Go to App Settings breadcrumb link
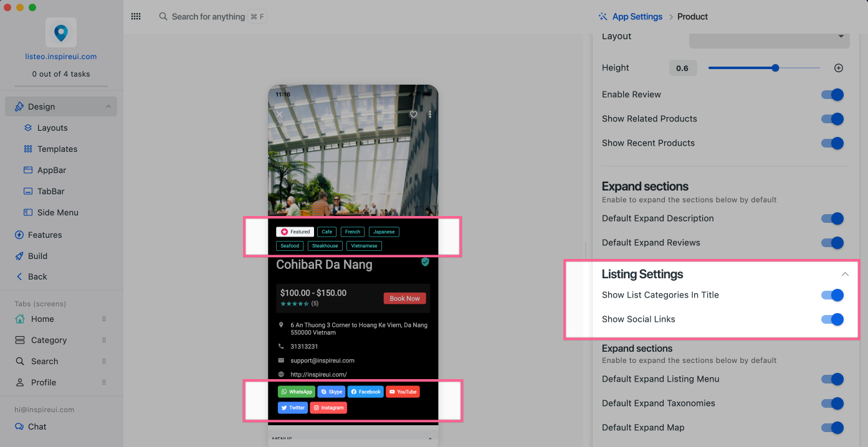Screen dimensions: 868x447 (x=637, y=17)
